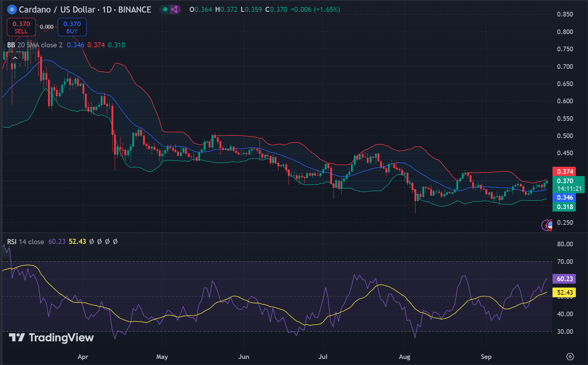Click the 0.000 spread value
The width and height of the screenshot is (588, 365).
[47, 27]
